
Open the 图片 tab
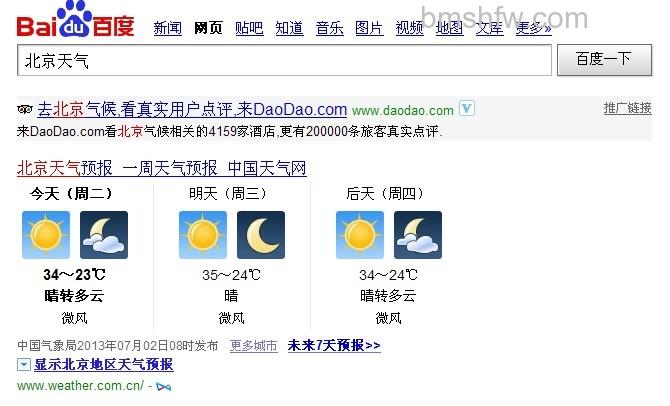[369, 28]
